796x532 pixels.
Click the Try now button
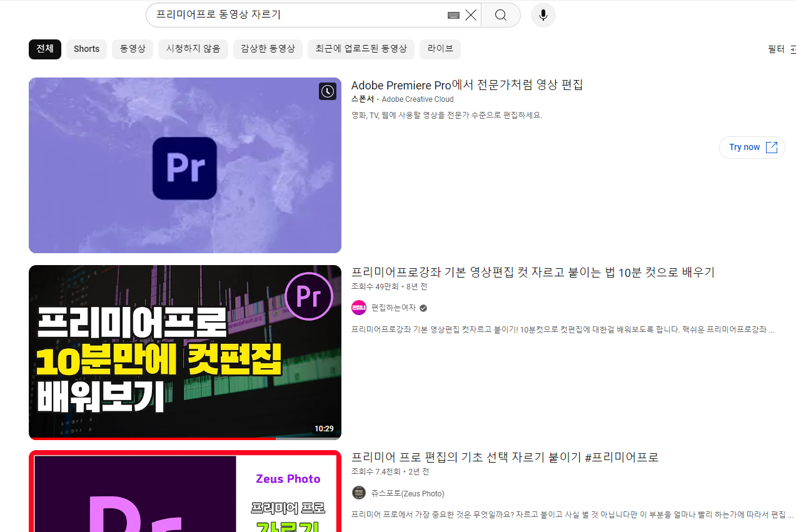pyautogui.click(x=752, y=148)
